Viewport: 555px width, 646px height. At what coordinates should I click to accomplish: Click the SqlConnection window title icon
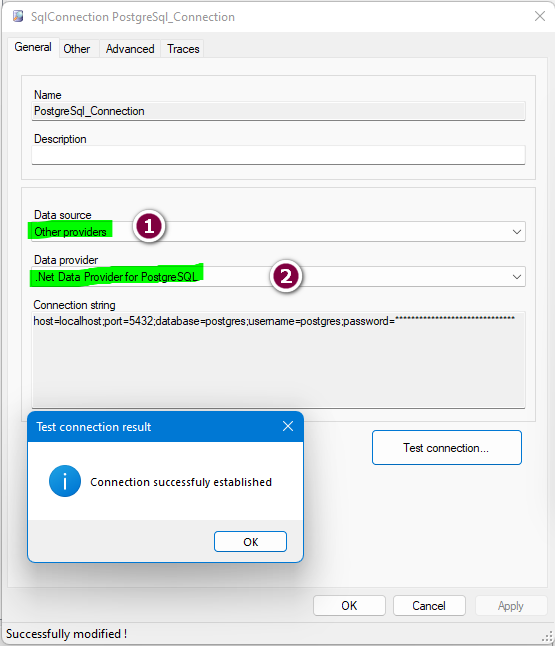(18, 16)
